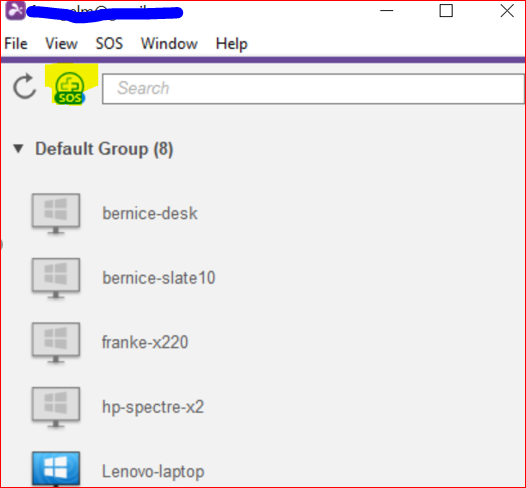Open the Help menu

click(x=232, y=44)
